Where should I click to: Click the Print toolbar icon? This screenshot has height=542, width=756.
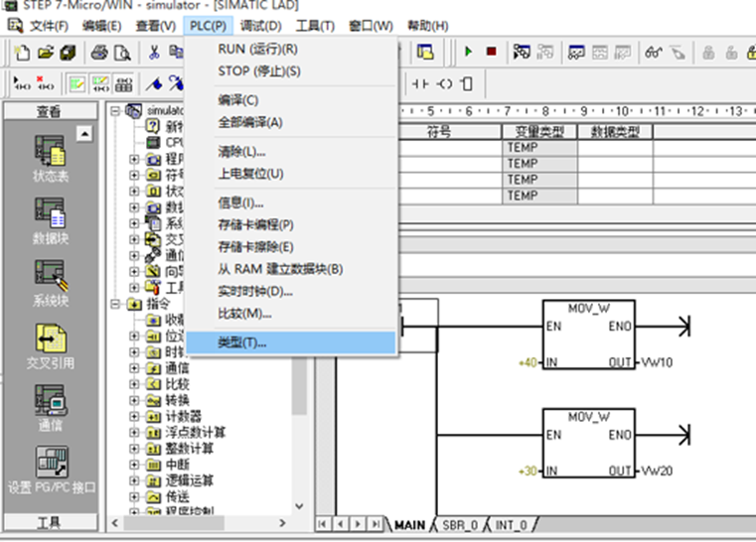(99, 52)
